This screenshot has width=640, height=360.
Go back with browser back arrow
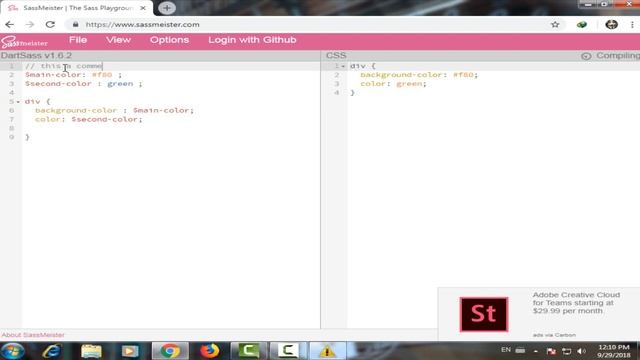click(10, 24)
